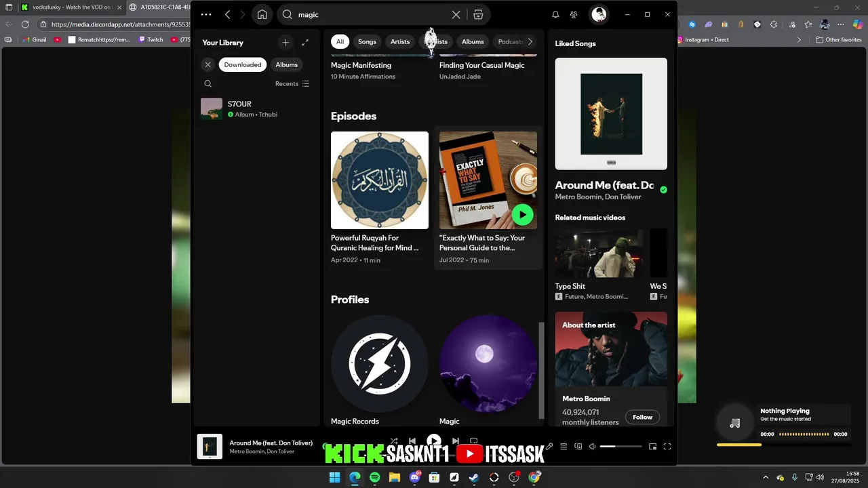Open the user profile avatar

point(599,14)
